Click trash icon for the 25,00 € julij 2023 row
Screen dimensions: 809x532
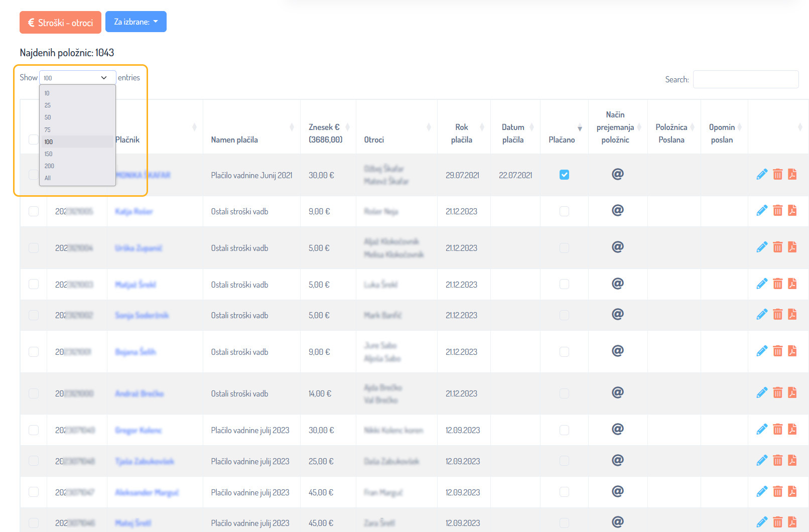[777, 460]
